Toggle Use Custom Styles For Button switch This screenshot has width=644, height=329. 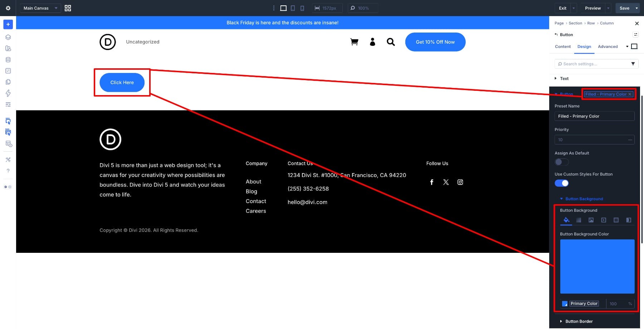(561, 183)
